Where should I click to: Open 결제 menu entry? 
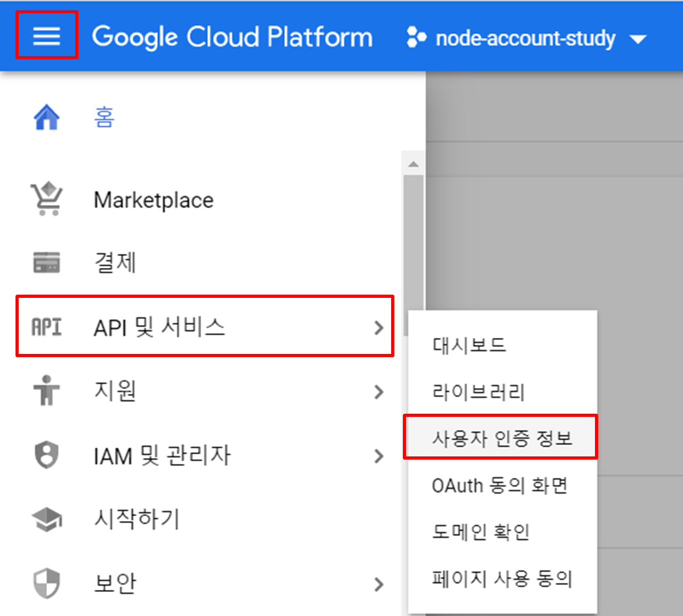pos(115,262)
